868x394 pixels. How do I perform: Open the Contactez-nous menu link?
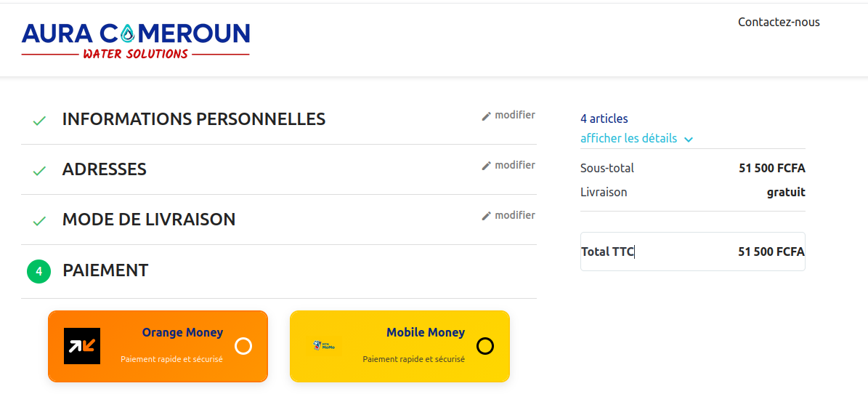779,22
